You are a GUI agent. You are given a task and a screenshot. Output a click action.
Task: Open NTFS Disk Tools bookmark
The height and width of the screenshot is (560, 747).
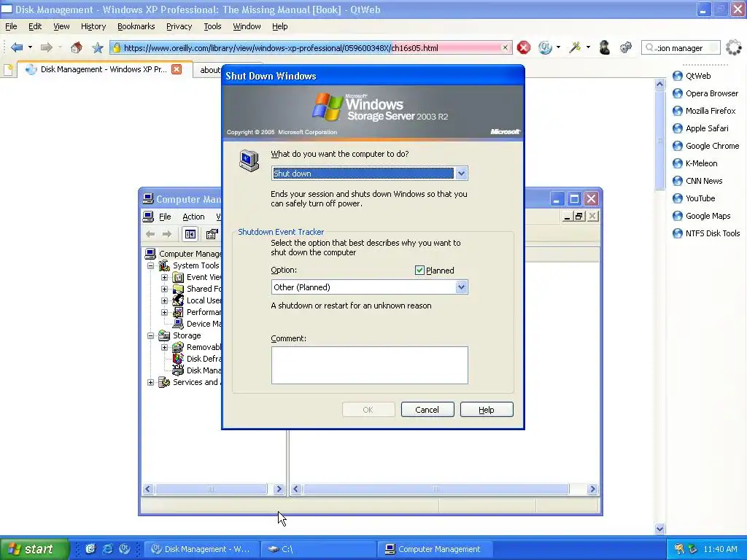(x=705, y=233)
